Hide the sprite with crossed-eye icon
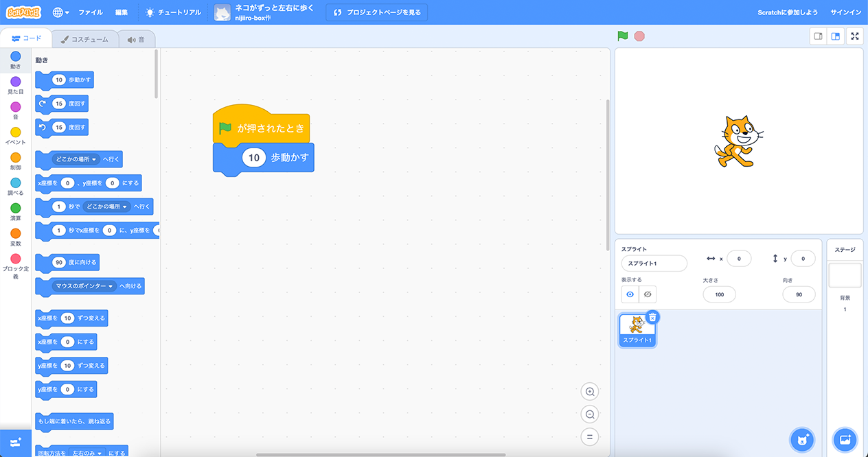The width and height of the screenshot is (868, 457). (648, 294)
